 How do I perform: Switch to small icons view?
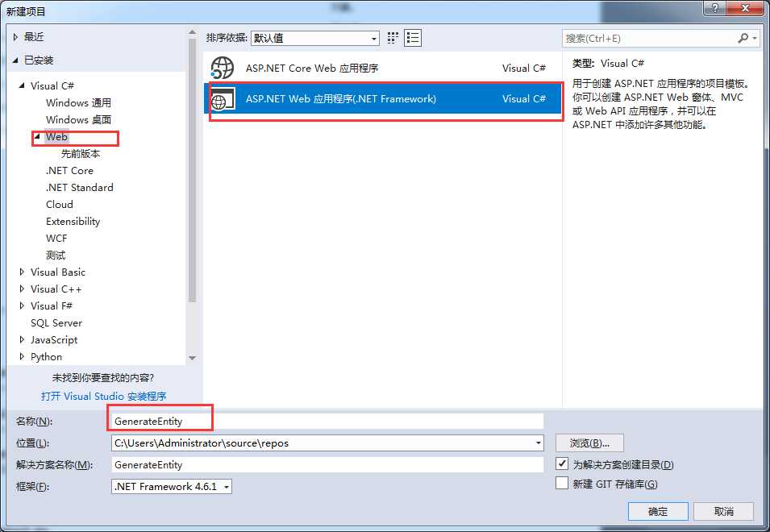click(393, 38)
